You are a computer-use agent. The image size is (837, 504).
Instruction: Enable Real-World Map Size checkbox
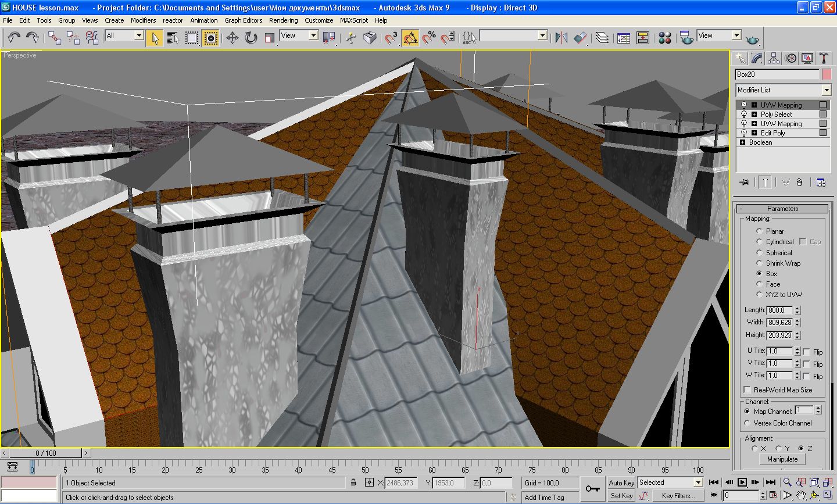pos(747,390)
